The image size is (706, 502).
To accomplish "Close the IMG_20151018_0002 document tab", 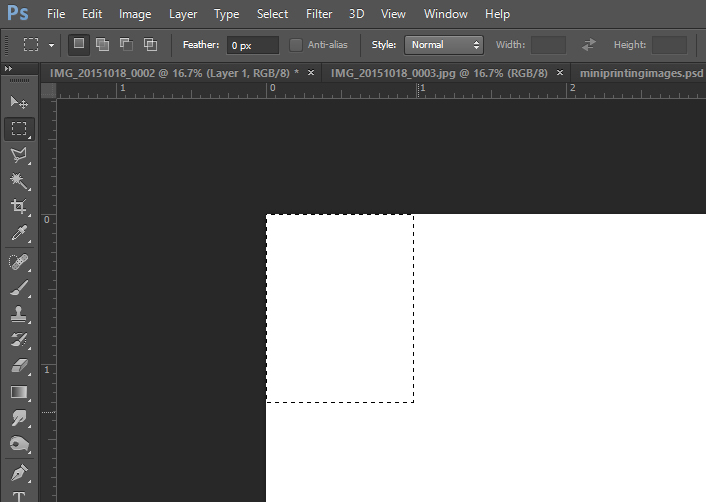I will coord(311,73).
